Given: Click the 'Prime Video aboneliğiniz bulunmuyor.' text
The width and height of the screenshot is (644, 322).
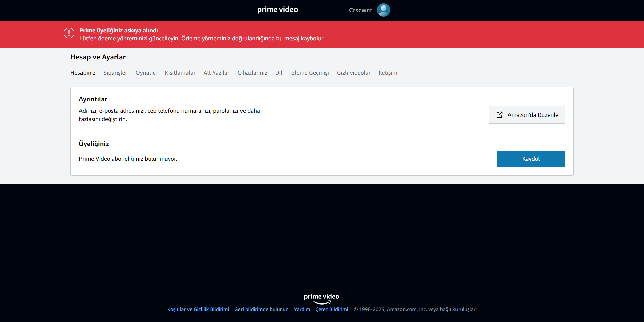Looking at the screenshot, I should tap(128, 159).
